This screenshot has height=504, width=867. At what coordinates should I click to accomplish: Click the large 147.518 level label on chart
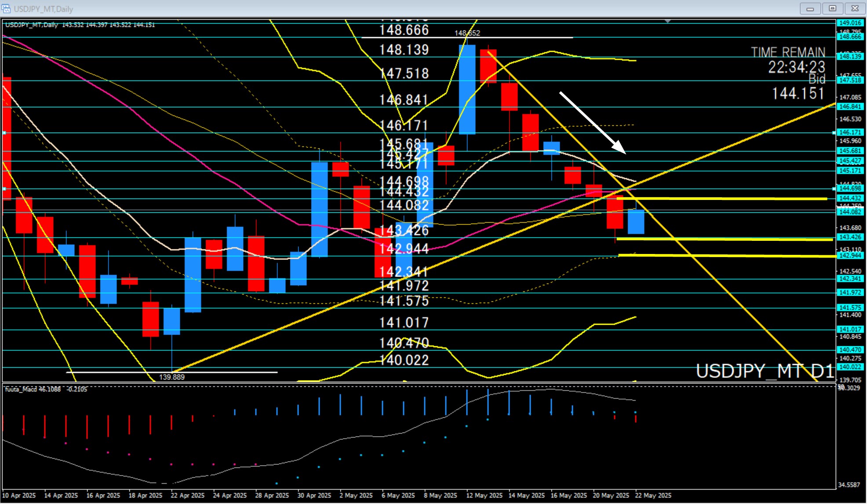click(x=404, y=73)
